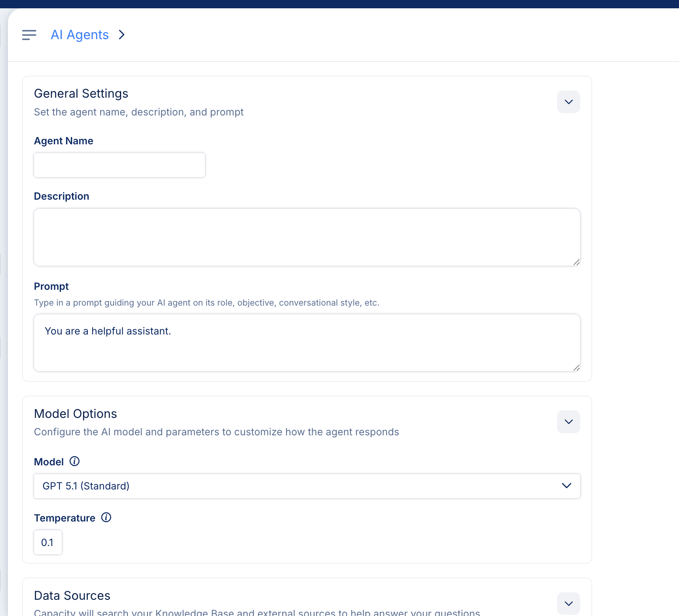This screenshot has width=679, height=616.
Task: Collapse the General Settings section
Action: point(568,102)
